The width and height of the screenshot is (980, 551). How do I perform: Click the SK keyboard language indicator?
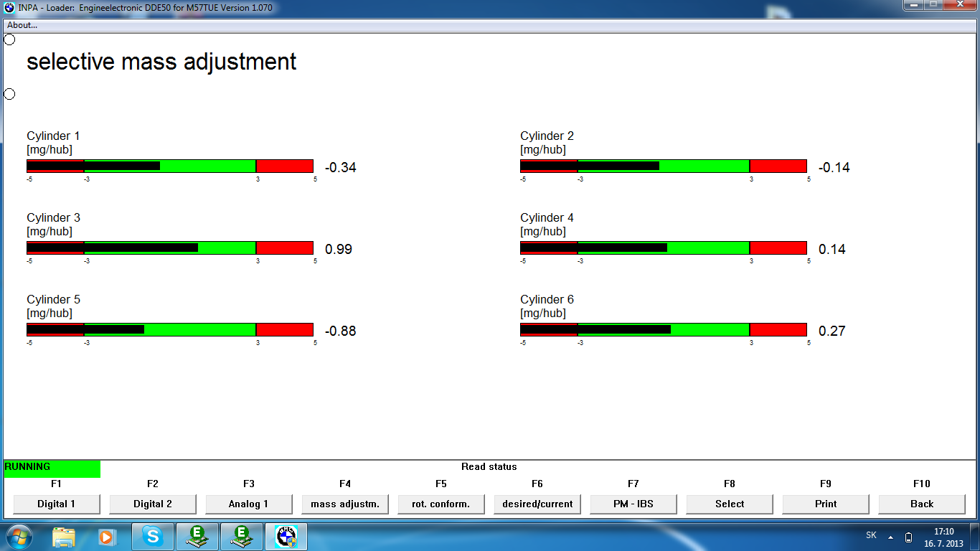871,536
